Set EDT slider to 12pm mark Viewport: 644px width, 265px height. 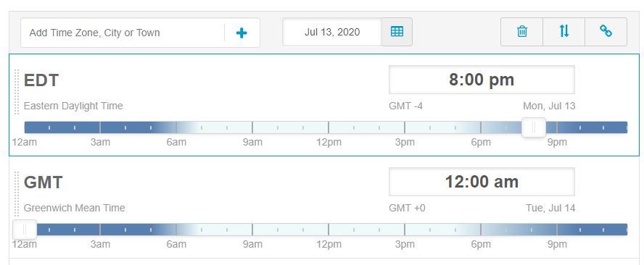[329, 127]
